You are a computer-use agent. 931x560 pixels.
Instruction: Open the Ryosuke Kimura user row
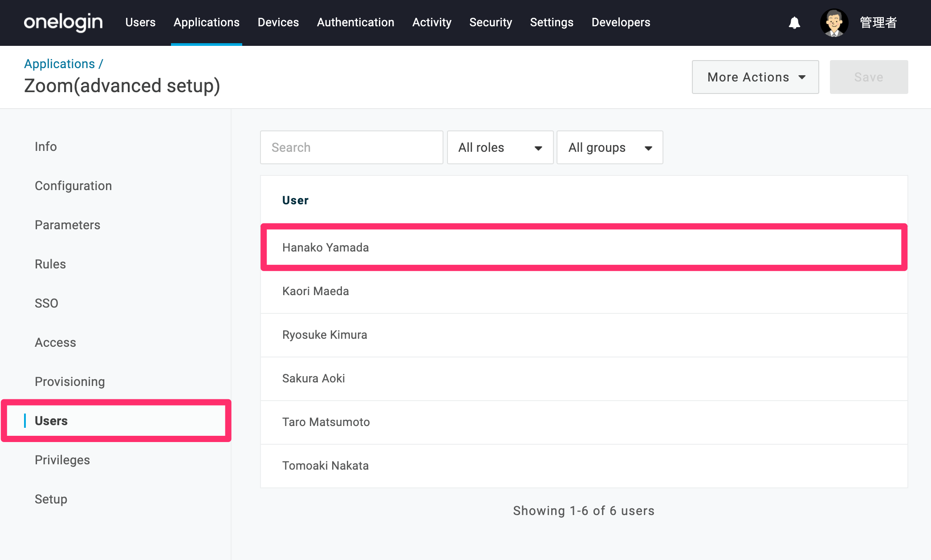pyautogui.click(x=584, y=335)
